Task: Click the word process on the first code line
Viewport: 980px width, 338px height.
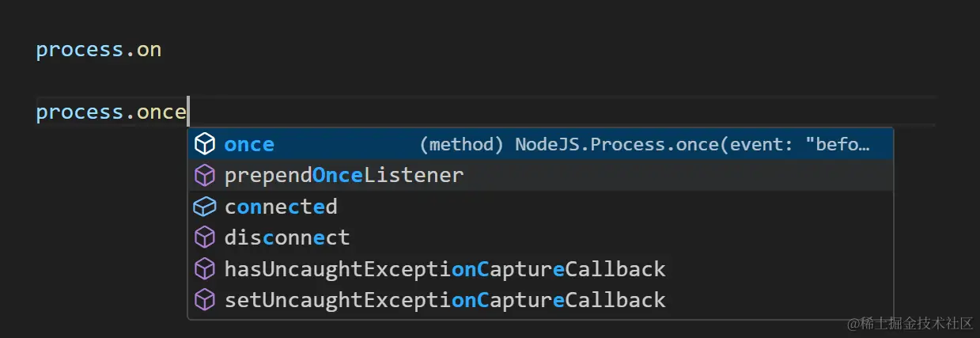Action: click(79, 50)
